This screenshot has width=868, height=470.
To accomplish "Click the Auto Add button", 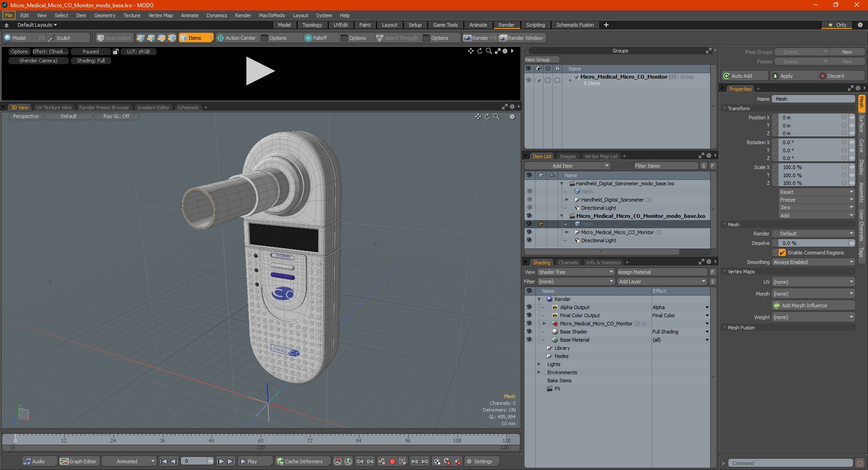I will [x=745, y=76].
